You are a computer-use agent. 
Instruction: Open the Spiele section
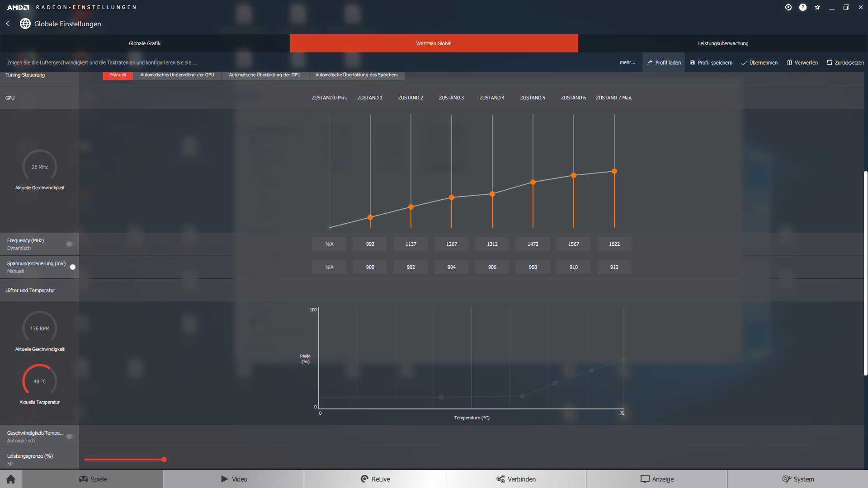pos(93,479)
